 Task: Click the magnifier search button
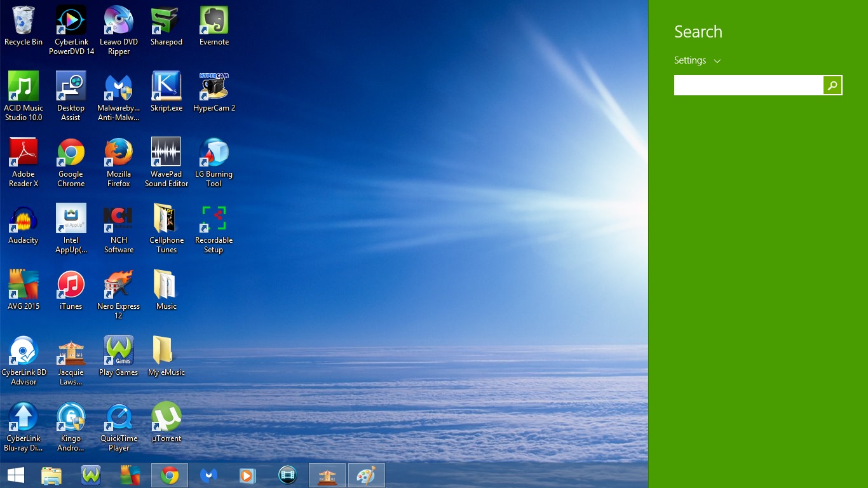tap(832, 85)
